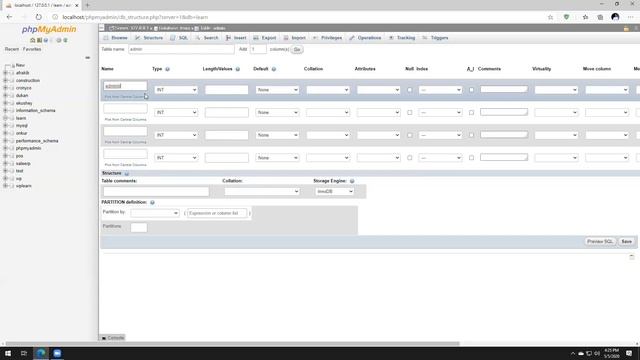Open help icon next to Length/Values header
The width and height of the screenshot is (640, 360).
point(238,69)
